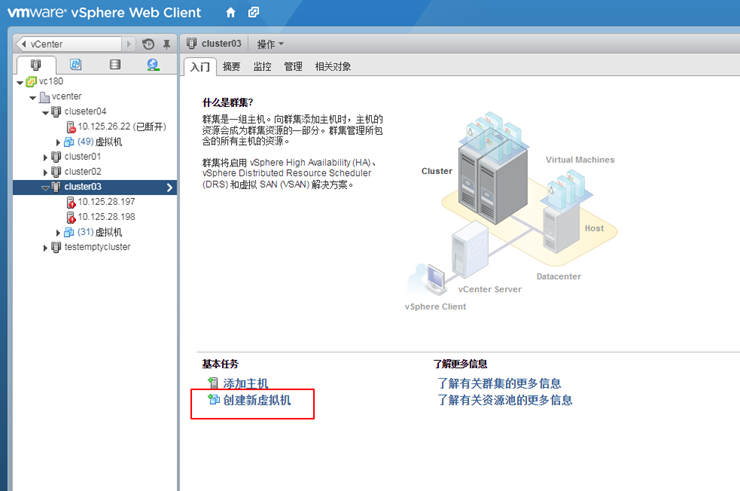Click the cluster diagram illustration
The image size is (740, 491).
pyautogui.click(x=512, y=211)
